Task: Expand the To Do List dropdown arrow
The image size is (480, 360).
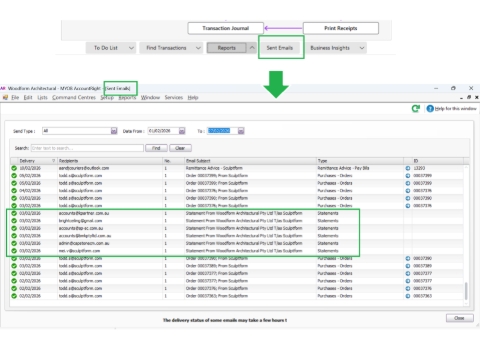Action: click(131, 48)
